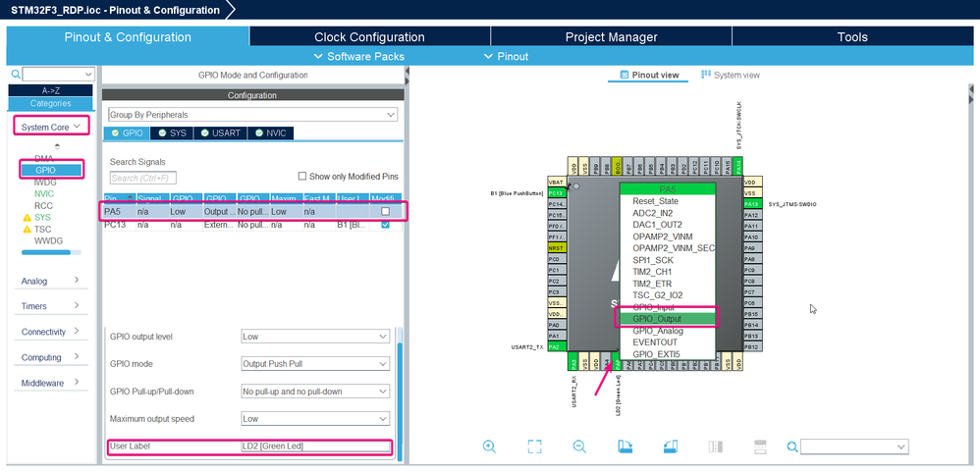Screen dimensions: 980x472
Task: Select the PA2 pin on chip
Action: point(556,346)
